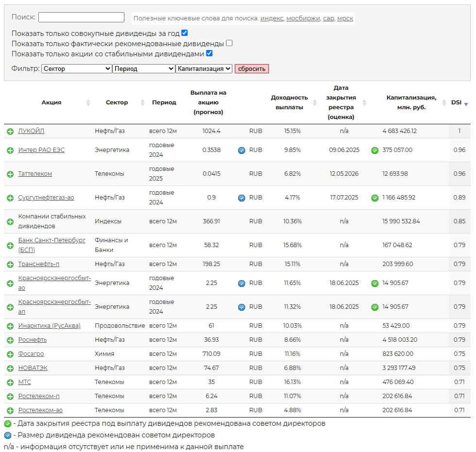This screenshot has width=476, height=452.
Task: Expand the Роснефть row plus icon
Action: pyautogui.click(x=10, y=340)
